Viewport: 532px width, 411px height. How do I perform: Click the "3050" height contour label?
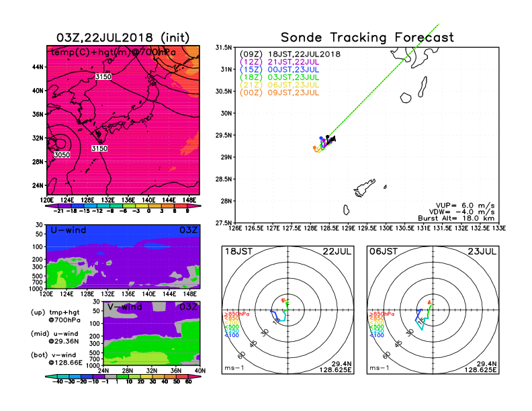tap(62, 155)
